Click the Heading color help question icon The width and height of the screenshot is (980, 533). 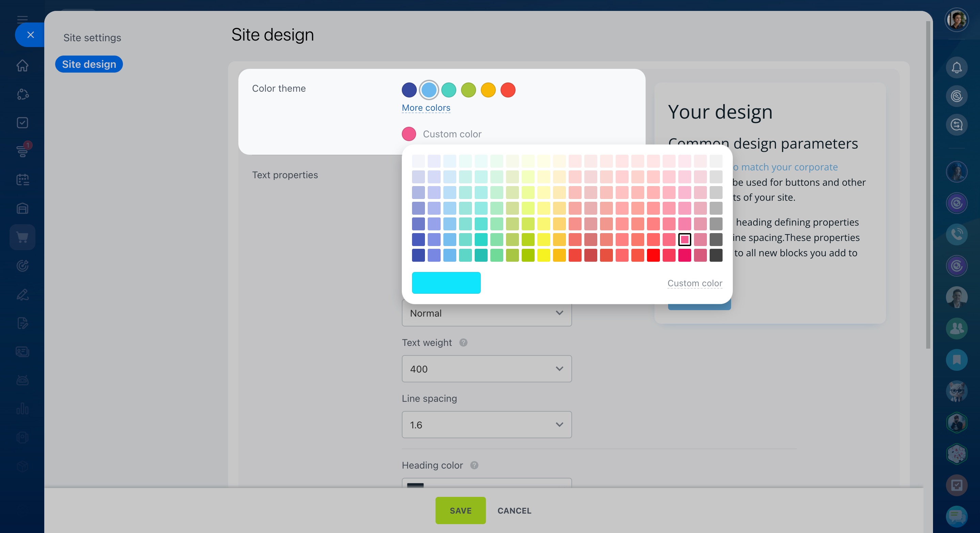474,465
